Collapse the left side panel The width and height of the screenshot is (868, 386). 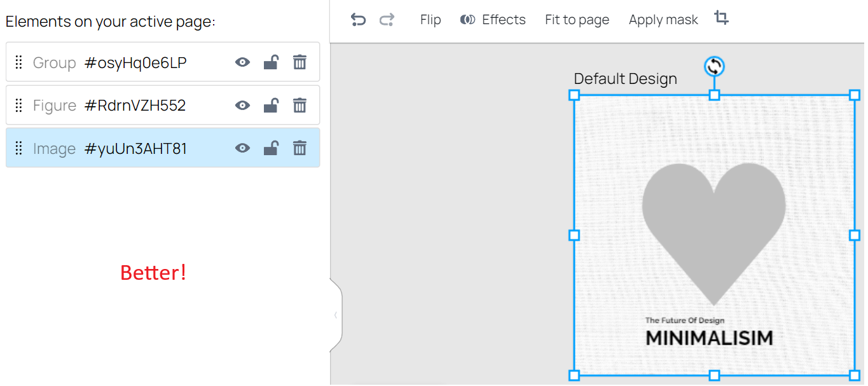[336, 315]
